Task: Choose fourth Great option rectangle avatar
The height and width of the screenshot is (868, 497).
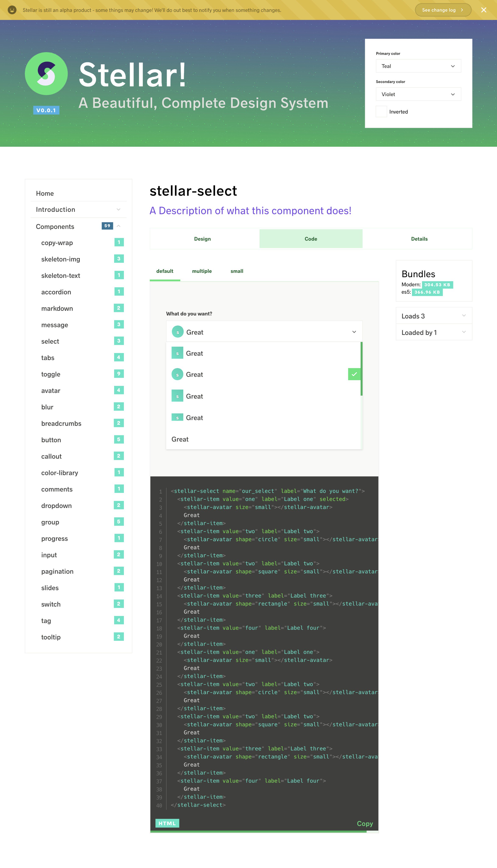Action: (263, 418)
